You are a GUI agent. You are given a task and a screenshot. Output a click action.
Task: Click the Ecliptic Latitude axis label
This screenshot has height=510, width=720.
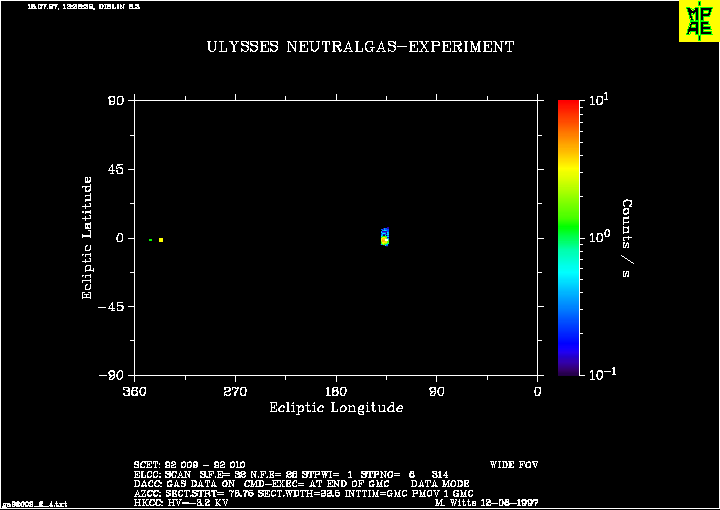pyautogui.click(x=87, y=238)
